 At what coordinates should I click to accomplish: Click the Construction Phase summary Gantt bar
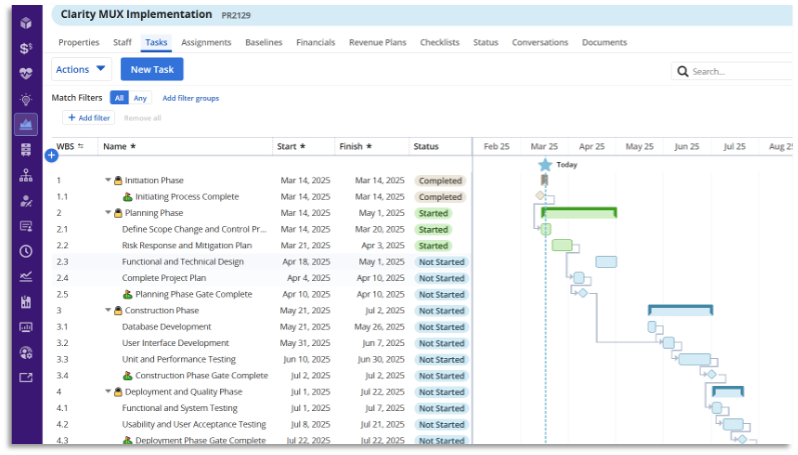click(680, 310)
